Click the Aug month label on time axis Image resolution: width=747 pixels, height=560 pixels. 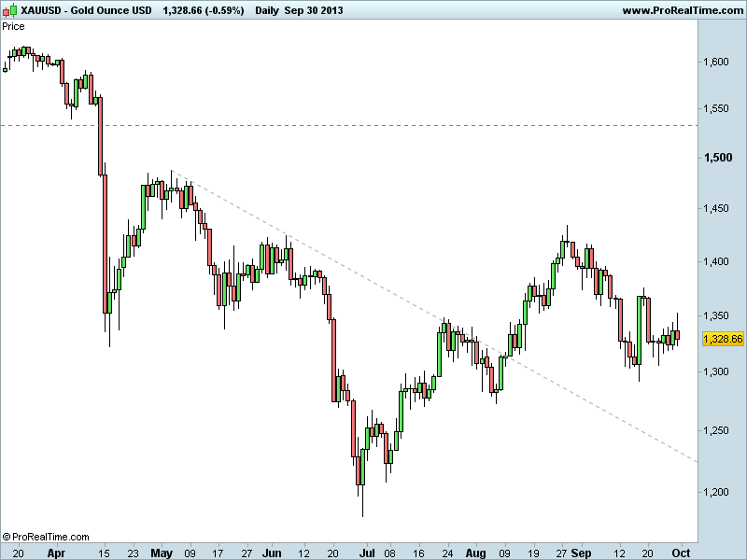point(475,553)
